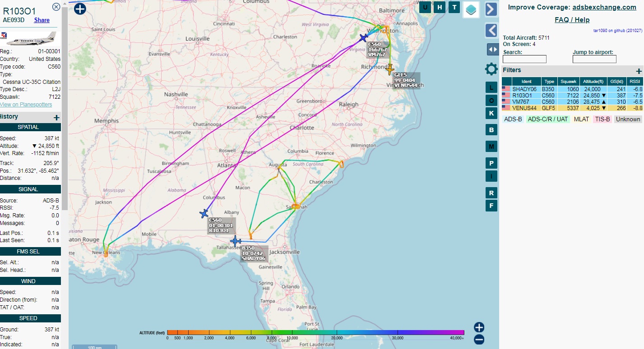
Task: Click the TIS-B legend label
Action: pyautogui.click(x=602, y=119)
